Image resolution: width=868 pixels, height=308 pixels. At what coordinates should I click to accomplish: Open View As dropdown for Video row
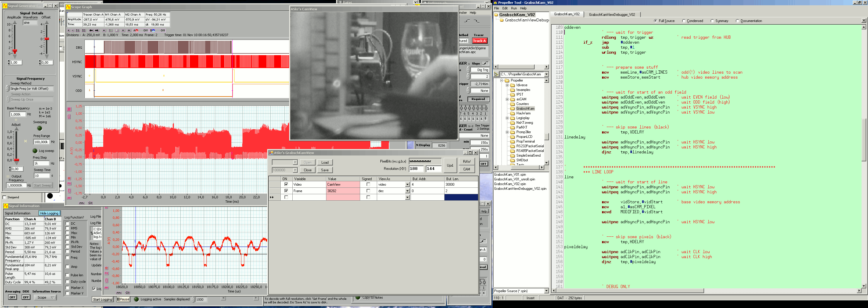407,184
